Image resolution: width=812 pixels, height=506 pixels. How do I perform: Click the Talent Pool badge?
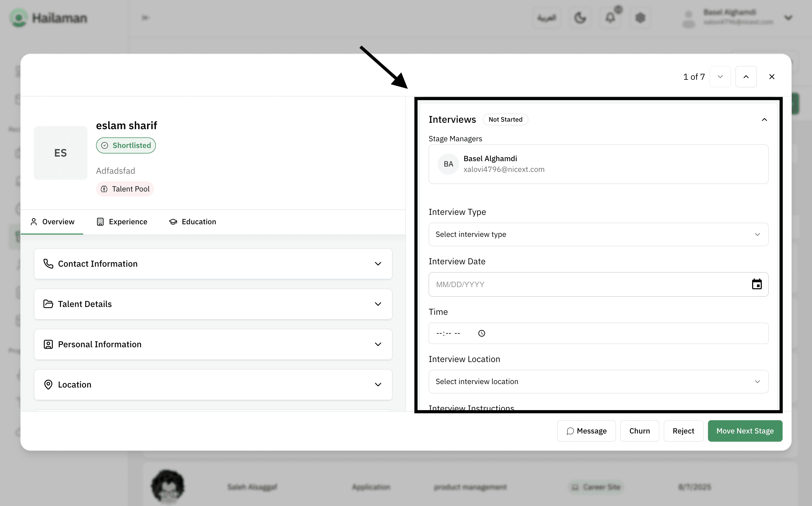point(125,189)
